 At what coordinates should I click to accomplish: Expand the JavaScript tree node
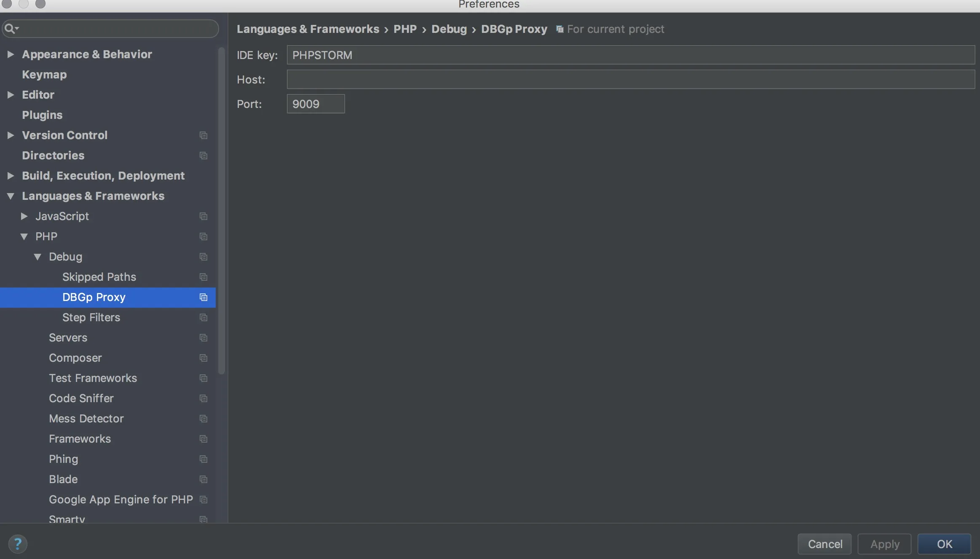pyautogui.click(x=24, y=216)
